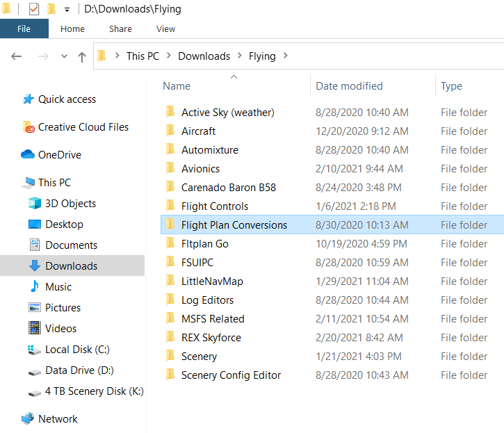Click the New Folder icon in quick access toolbar
This screenshot has height=433, width=504.
[x=51, y=9]
